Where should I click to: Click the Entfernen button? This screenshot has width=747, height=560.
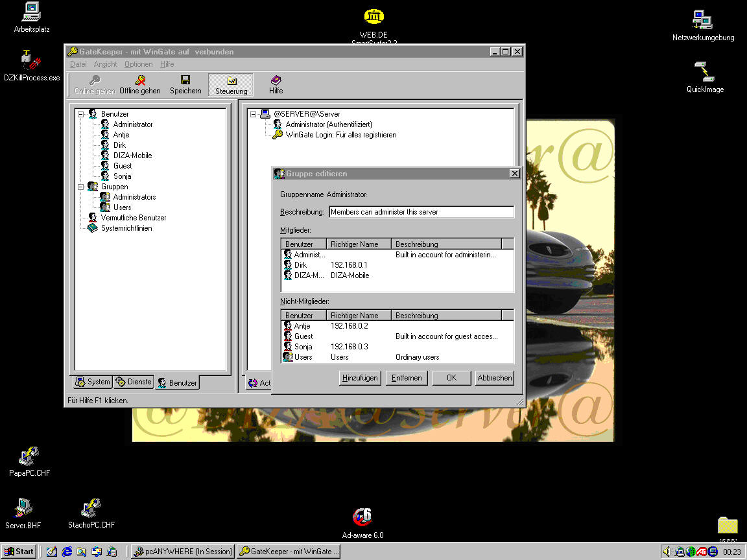[407, 378]
